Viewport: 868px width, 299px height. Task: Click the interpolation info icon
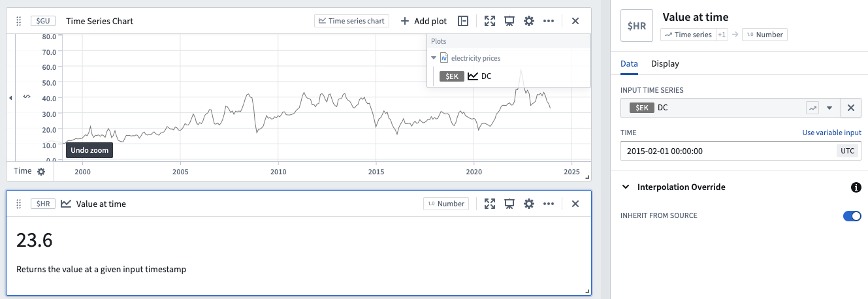pyautogui.click(x=856, y=187)
